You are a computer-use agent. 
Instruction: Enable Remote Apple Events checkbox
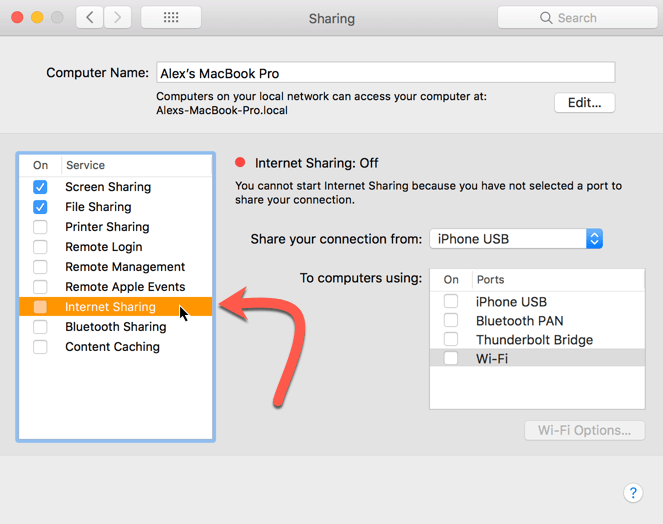pyautogui.click(x=40, y=287)
